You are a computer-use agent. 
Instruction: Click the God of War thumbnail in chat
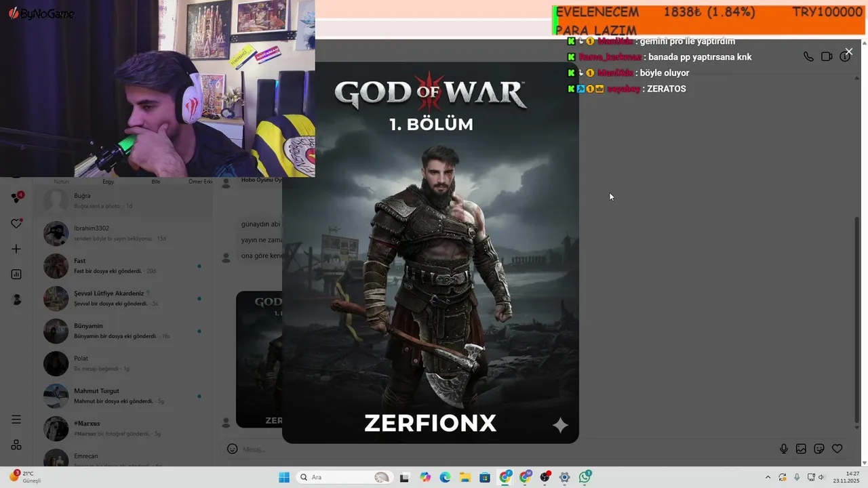[x=260, y=359]
